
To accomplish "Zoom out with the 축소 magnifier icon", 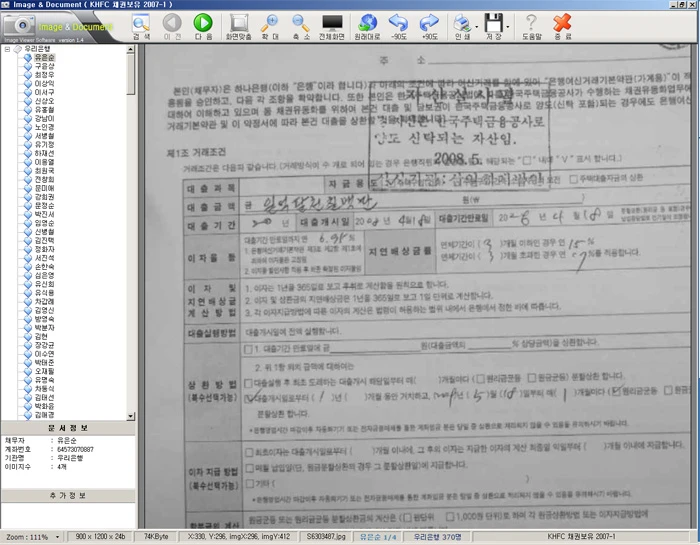I will tap(301, 26).
